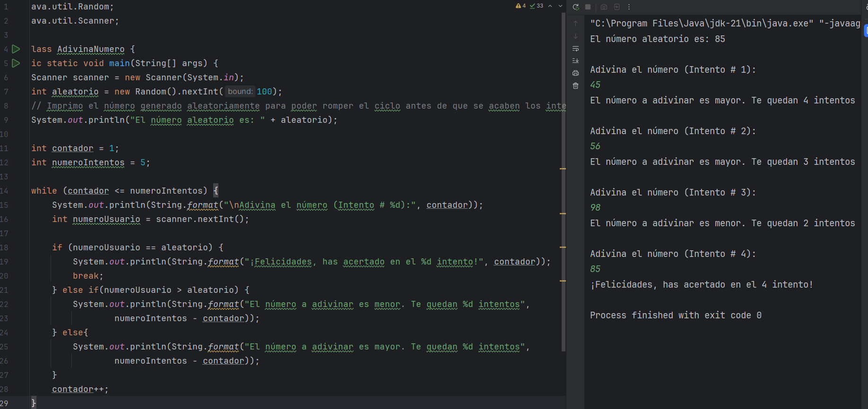Run class from gutter icon on line 4

pyautogui.click(x=16, y=49)
